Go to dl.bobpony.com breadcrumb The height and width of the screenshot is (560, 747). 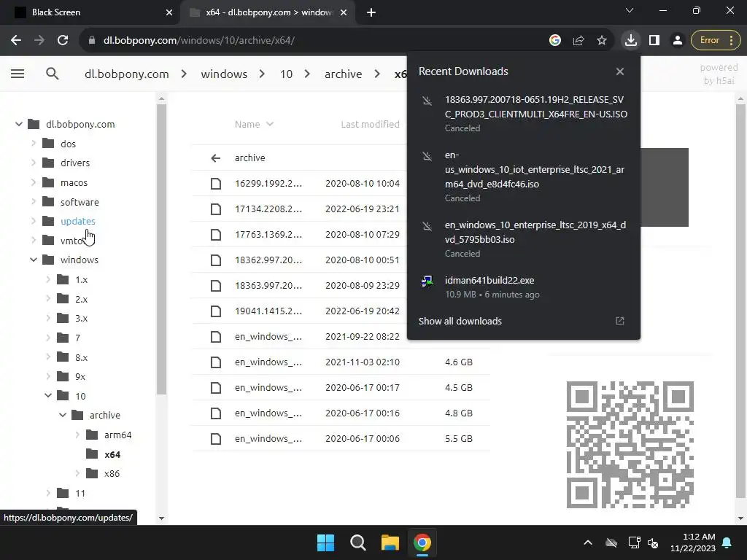click(x=126, y=74)
